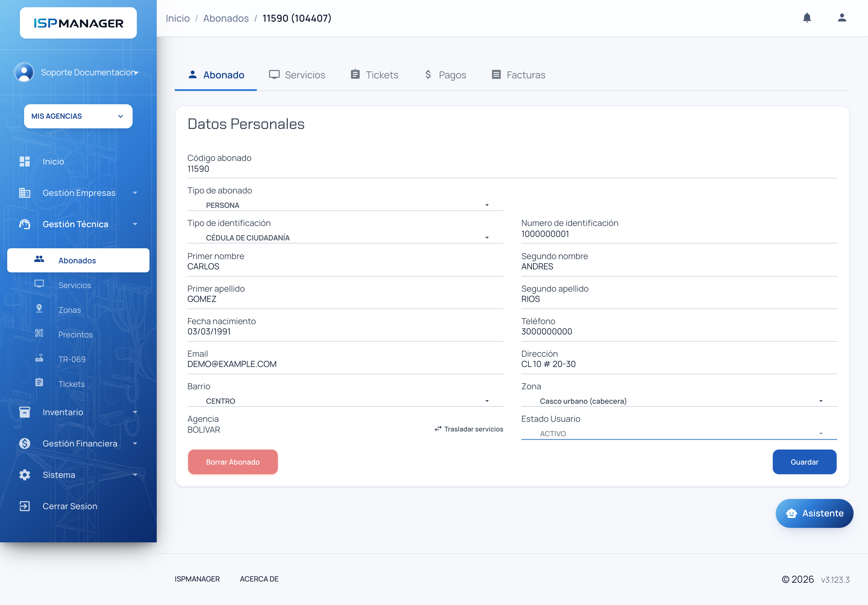Click the Gestión Técnica headset icon
This screenshot has width=868, height=605.
coord(25,224)
